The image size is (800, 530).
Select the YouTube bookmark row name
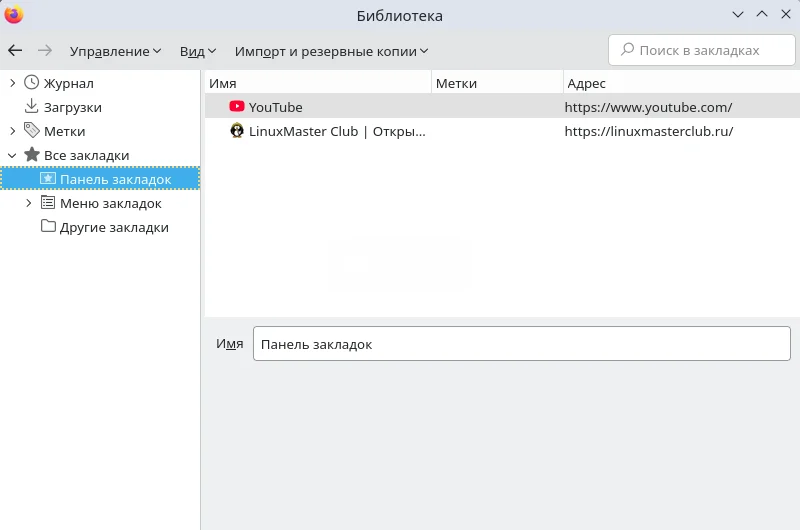click(x=276, y=107)
